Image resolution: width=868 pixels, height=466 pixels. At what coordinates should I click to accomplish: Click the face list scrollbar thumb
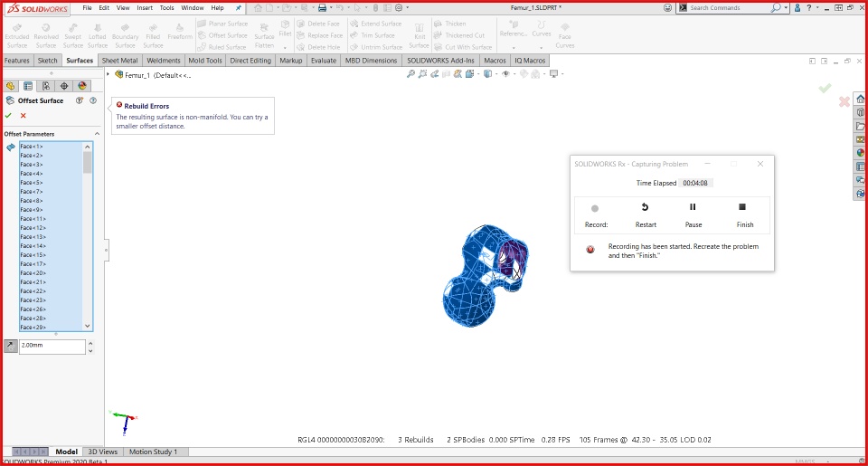coord(87,162)
